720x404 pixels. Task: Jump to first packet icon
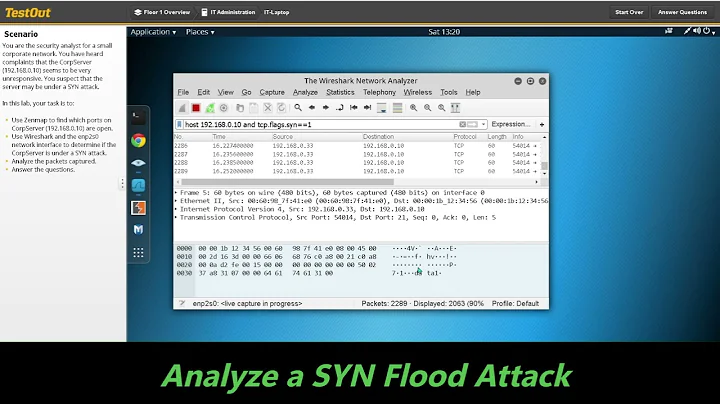point(354,108)
